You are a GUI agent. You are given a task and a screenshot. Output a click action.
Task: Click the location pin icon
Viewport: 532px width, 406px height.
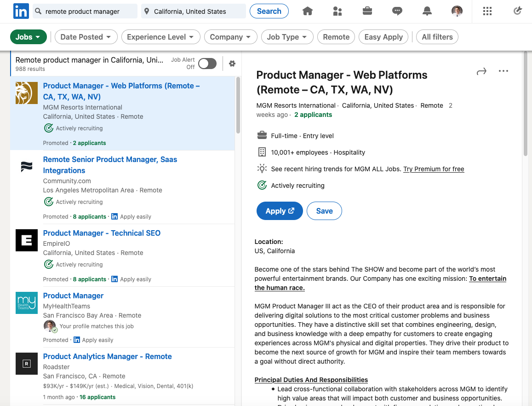(x=147, y=11)
